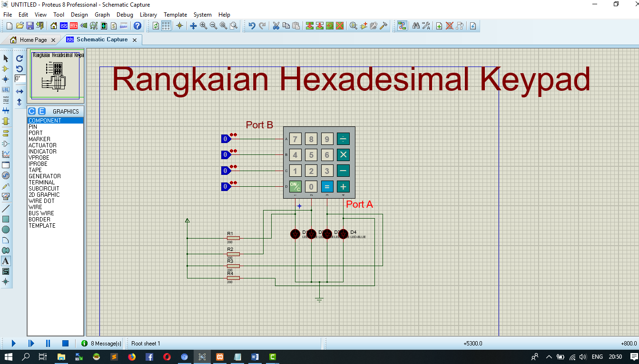Image resolution: width=639 pixels, height=364 pixels.
Task: Switch to the Home Page tab
Action: [33, 40]
